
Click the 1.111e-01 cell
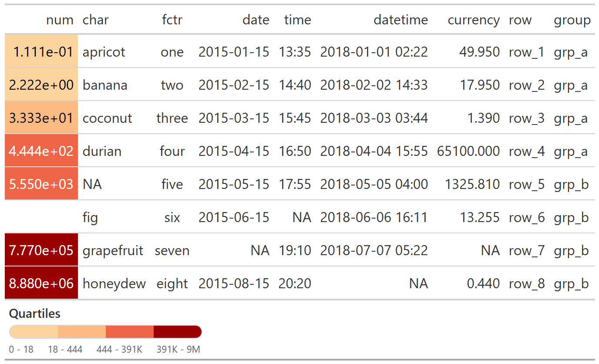41,52
